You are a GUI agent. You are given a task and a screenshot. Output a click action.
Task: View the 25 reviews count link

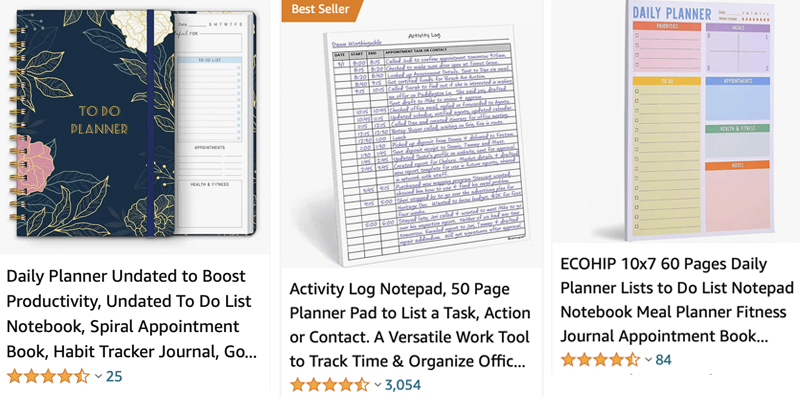click(x=114, y=377)
